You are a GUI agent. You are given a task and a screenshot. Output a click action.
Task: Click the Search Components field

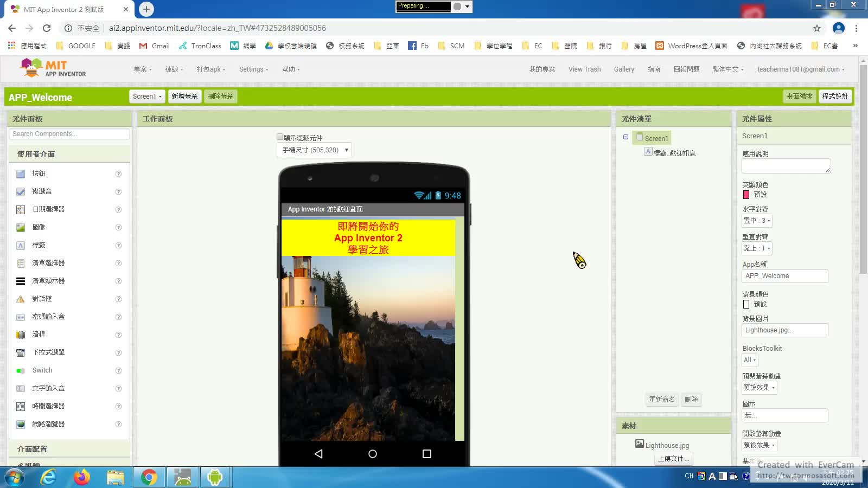[69, 134]
